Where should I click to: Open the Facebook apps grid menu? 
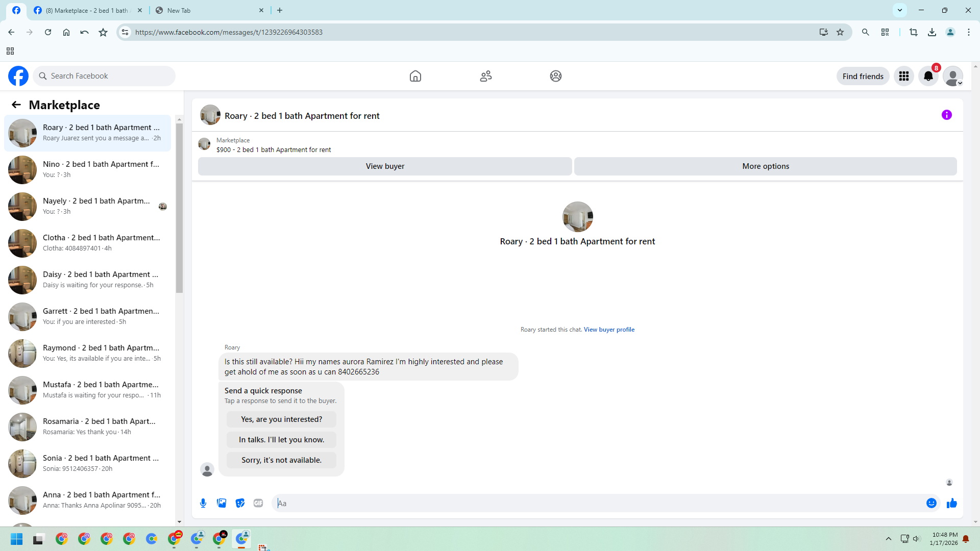(x=903, y=76)
